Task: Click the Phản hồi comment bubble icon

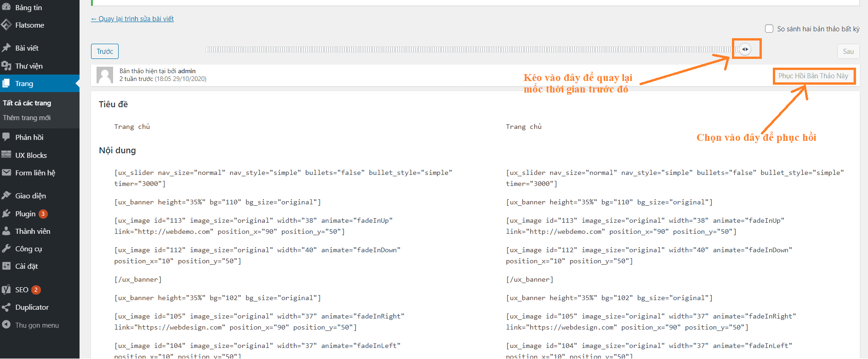Action: click(x=6, y=137)
